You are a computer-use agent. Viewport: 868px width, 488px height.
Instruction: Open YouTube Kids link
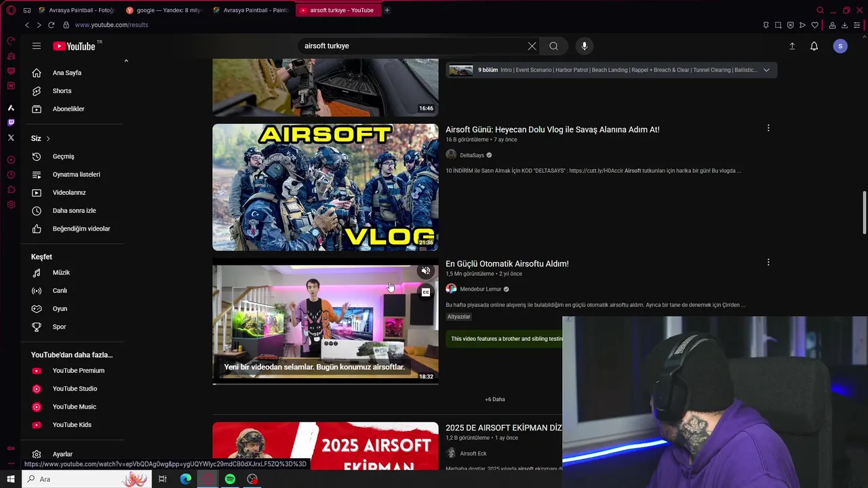click(x=72, y=425)
